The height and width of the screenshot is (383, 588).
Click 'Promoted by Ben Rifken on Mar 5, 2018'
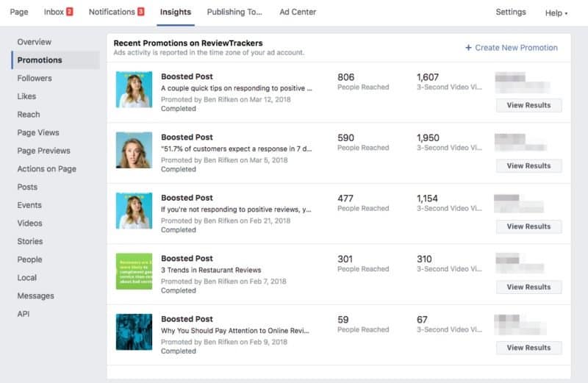[x=224, y=160]
